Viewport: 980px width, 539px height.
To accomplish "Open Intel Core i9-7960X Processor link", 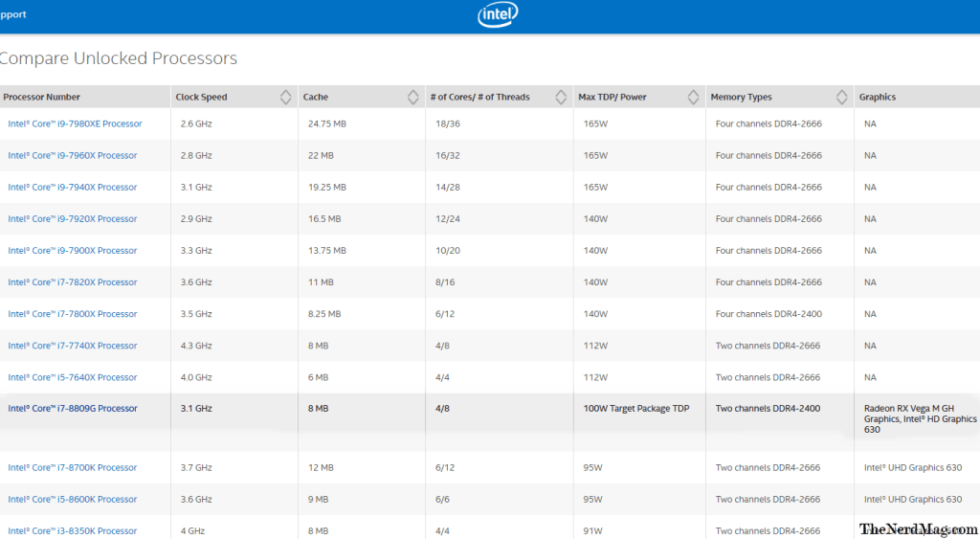I will click(73, 155).
